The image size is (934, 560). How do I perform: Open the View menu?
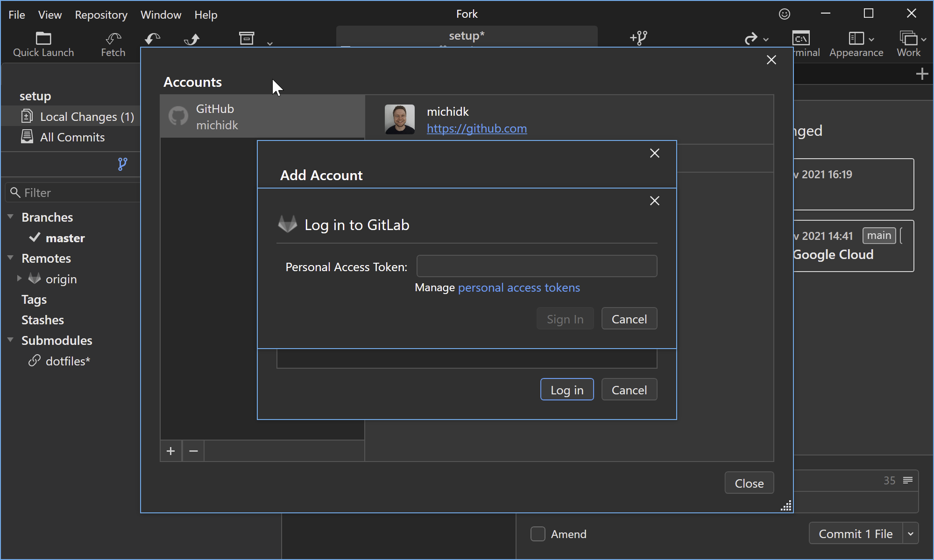pos(50,14)
